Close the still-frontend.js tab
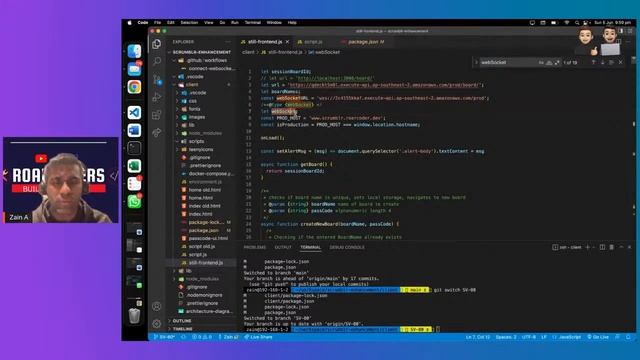Image resolution: width=640 pixels, height=360 pixels. pyautogui.click(x=287, y=42)
